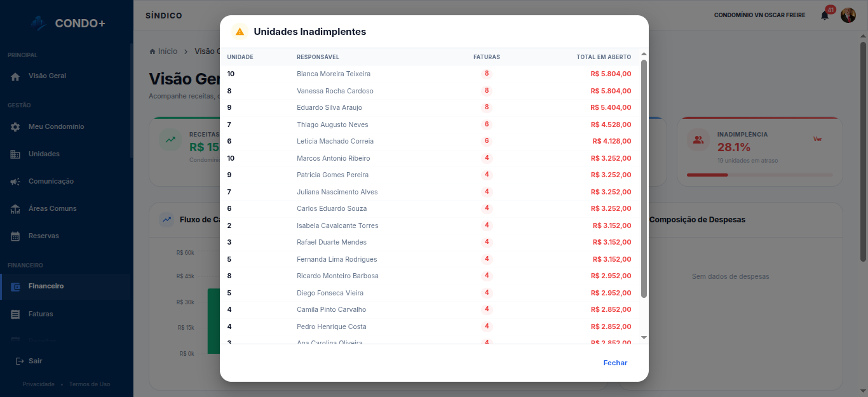Image resolution: width=868 pixels, height=397 pixels.
Task: Click Patricia Gomes Pereira name
Action: pos(332,175)
